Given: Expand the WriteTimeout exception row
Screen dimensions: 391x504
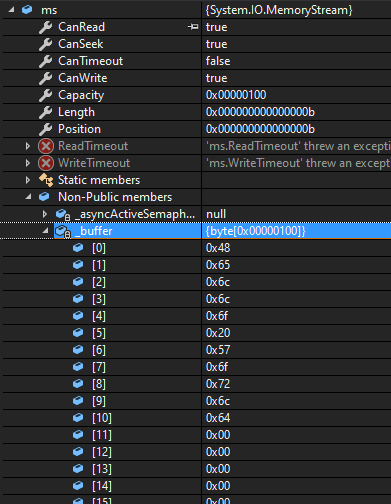Looking at the screenshot, I should [x=28, y=163].
